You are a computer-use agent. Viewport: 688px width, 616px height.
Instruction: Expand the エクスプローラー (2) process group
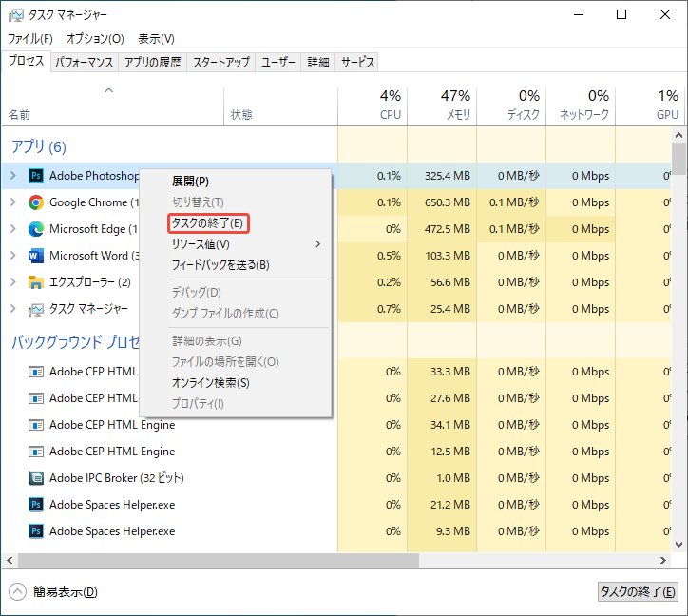pos(12,282)
